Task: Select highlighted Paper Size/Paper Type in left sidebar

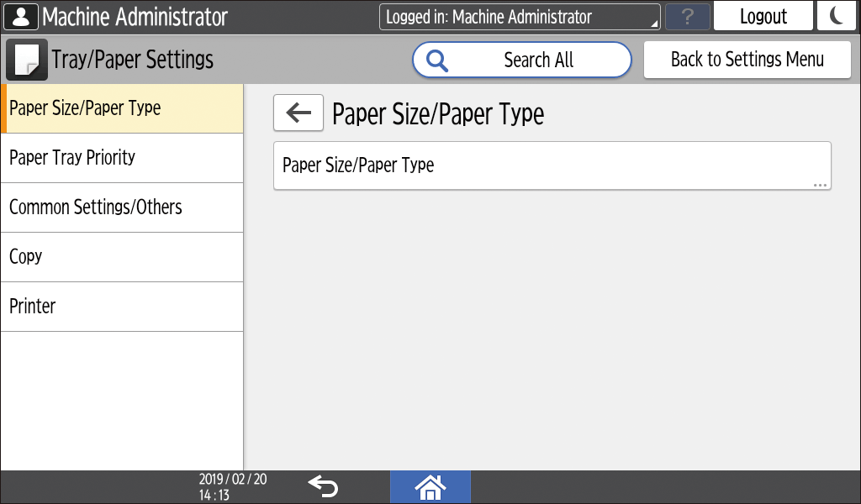Action: [x=122, y=108]
